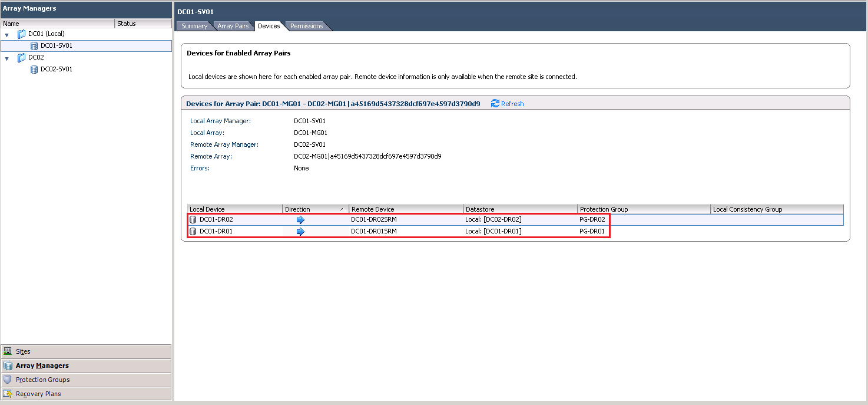The height and width of the screenshot is (405, 868).
Task: Click the Local Device column header
Action: (x=234, y=209)
